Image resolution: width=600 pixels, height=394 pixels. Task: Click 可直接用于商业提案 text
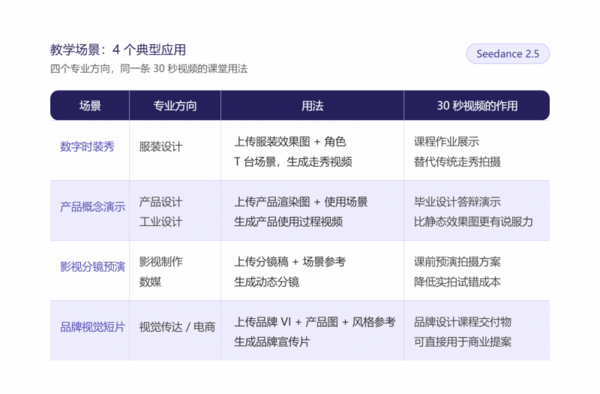462,342
